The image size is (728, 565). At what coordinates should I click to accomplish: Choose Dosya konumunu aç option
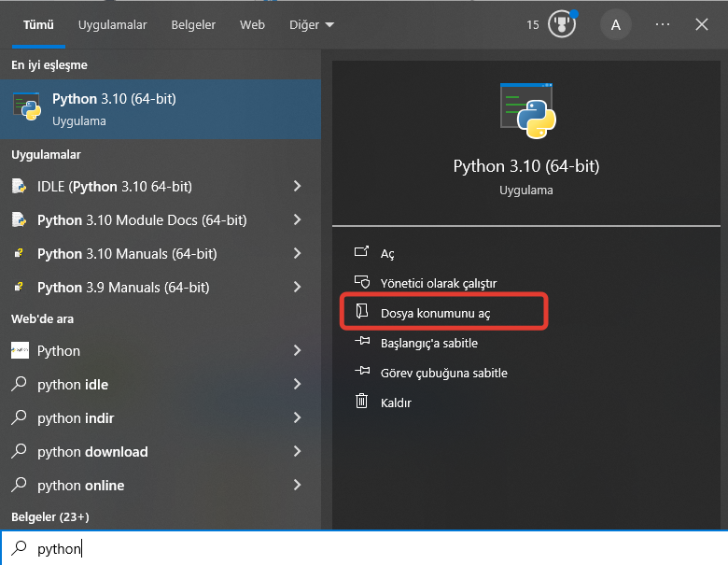[x=435, y=313]
